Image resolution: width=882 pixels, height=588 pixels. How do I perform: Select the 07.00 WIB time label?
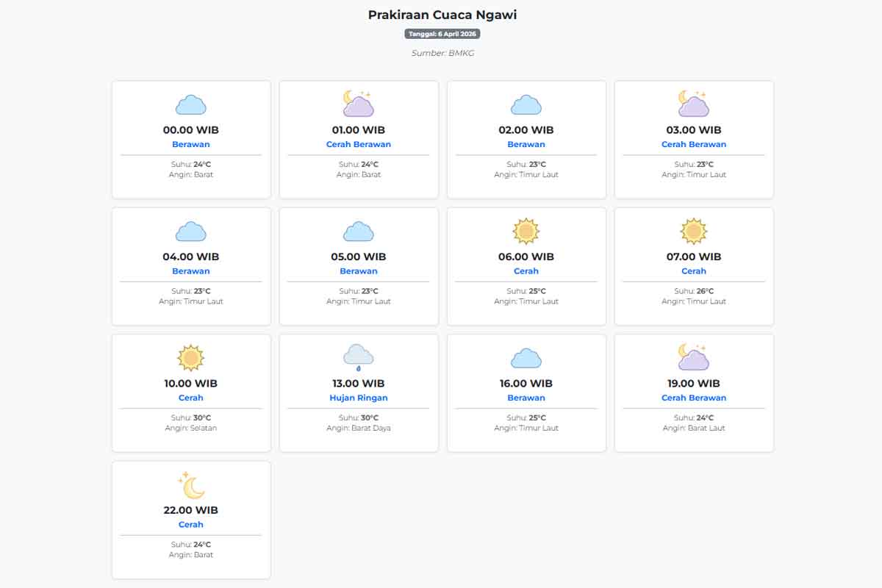[694, 257]
